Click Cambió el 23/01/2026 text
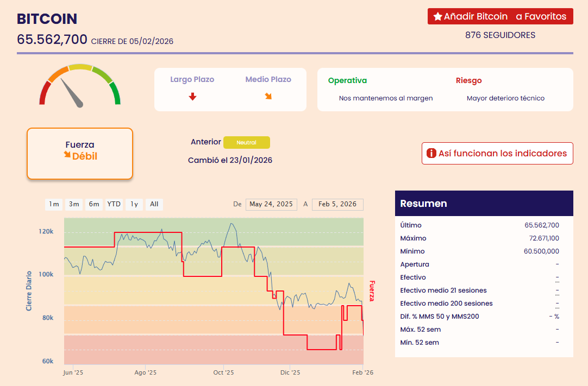 (230, 160)
